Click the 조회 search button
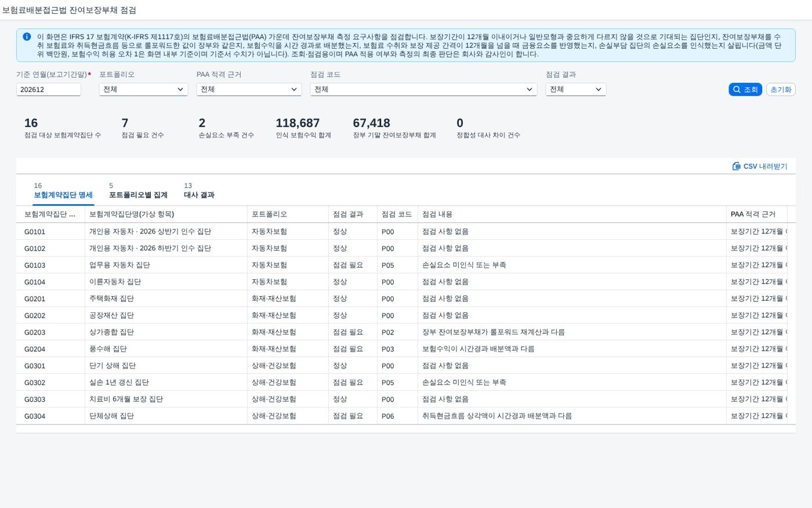812x508 pixels. 745,89
